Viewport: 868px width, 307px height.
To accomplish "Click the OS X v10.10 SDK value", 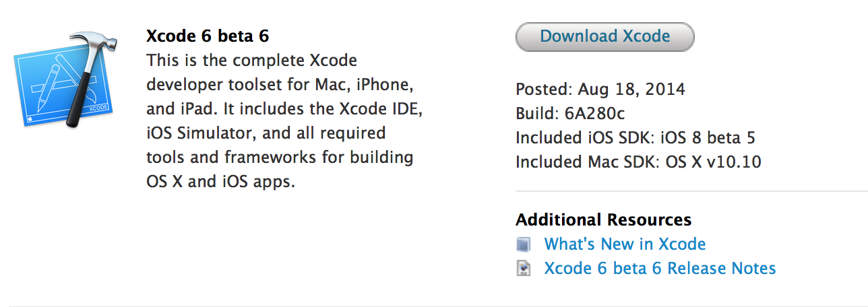I will (x=713, y=162).
